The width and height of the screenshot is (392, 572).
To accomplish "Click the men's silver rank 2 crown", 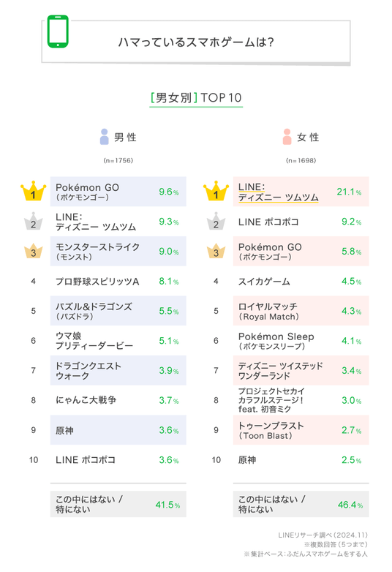I will pyautogui.click(x=33, y=221).
